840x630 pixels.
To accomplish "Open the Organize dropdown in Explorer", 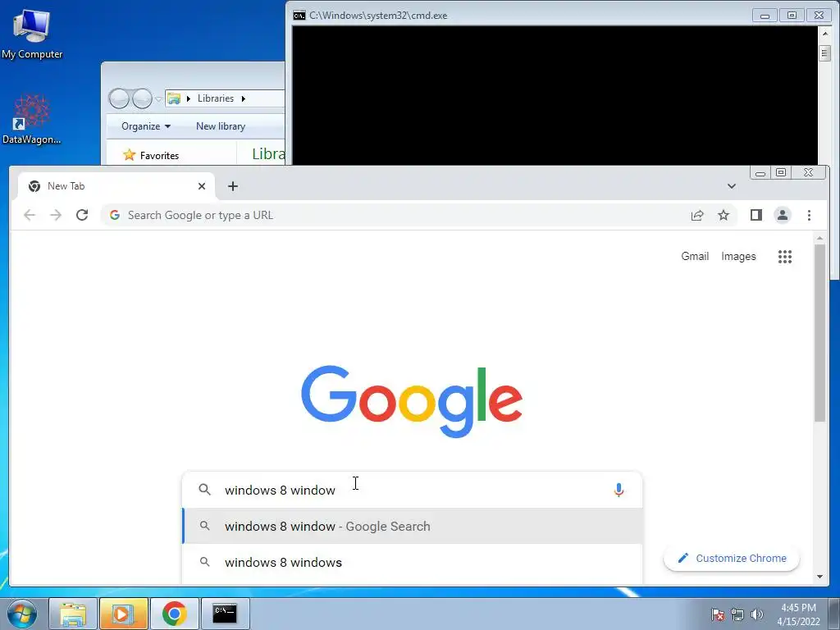I will (146, 126).
